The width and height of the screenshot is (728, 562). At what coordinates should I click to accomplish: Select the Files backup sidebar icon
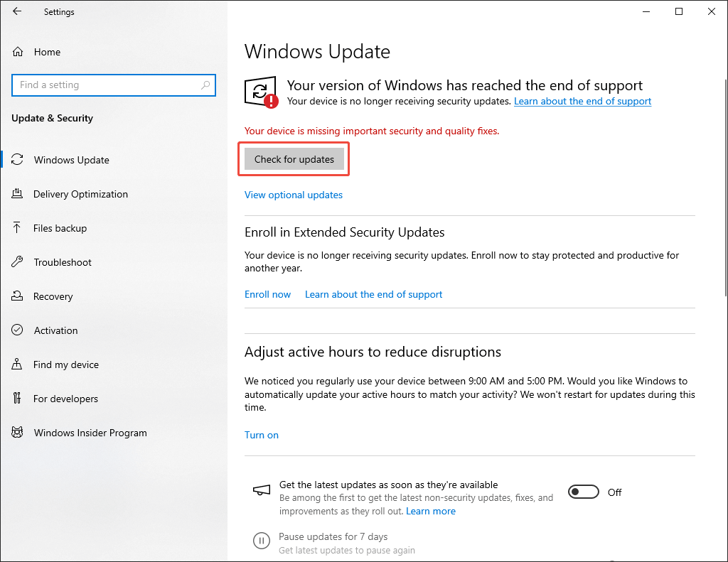[17, 227]
